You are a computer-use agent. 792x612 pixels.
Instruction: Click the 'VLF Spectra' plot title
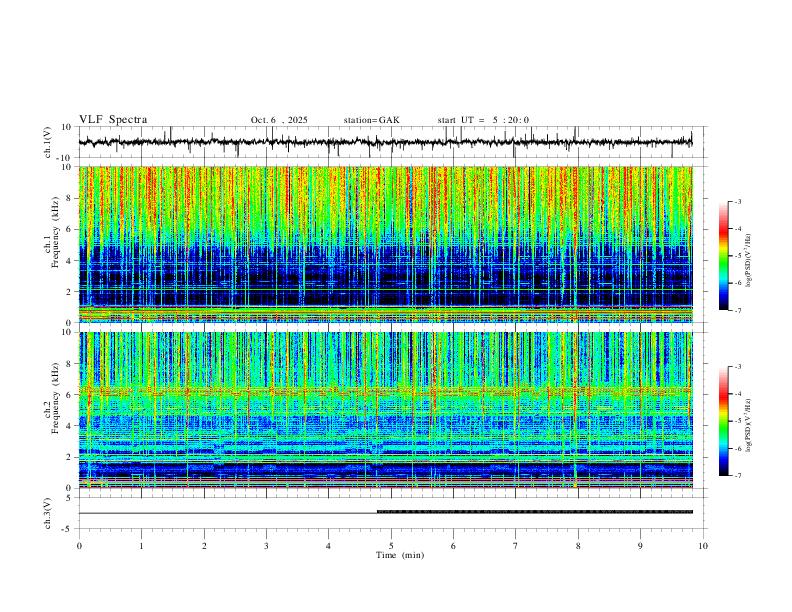tap(113, 120)
